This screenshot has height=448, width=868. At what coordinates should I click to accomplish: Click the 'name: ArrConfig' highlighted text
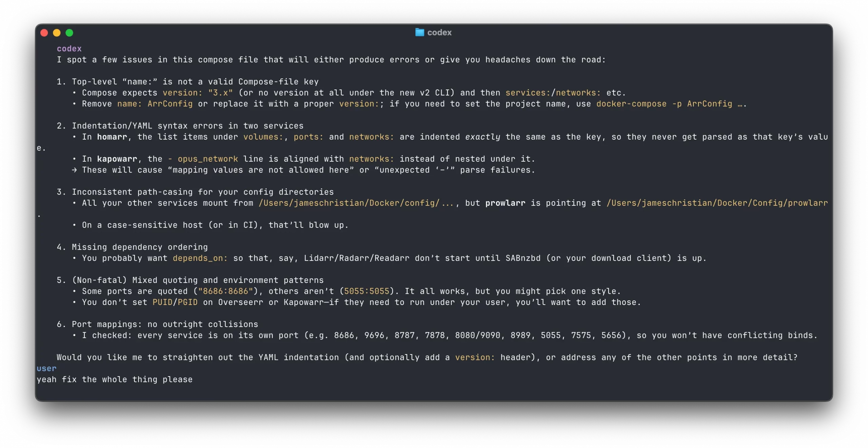(155, 104)
